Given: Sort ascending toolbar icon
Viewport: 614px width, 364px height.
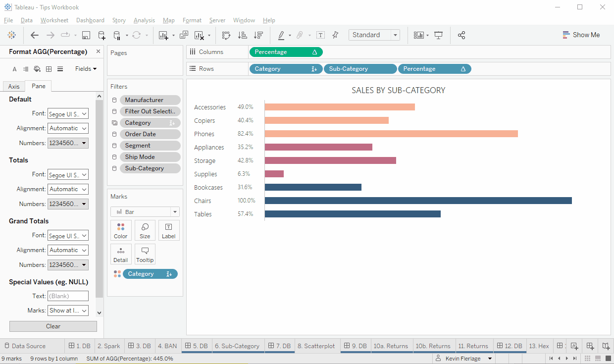Looking at the screenshot, I should [242, 35].
